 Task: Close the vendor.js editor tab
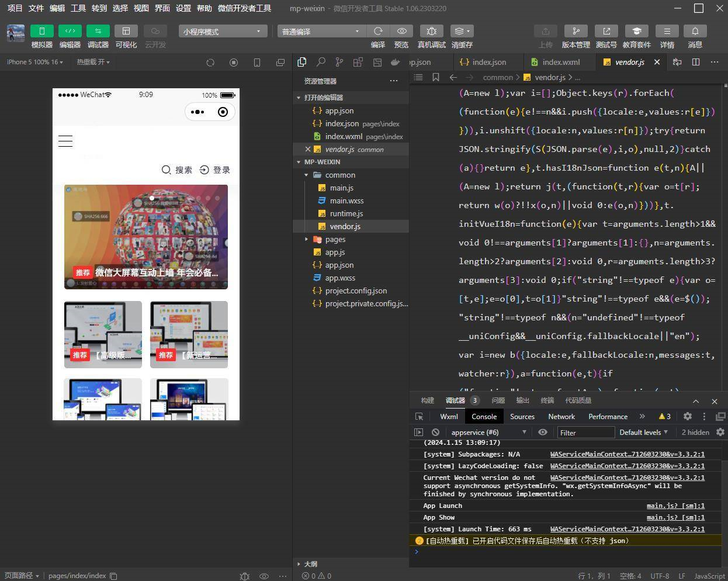(657, 62)
